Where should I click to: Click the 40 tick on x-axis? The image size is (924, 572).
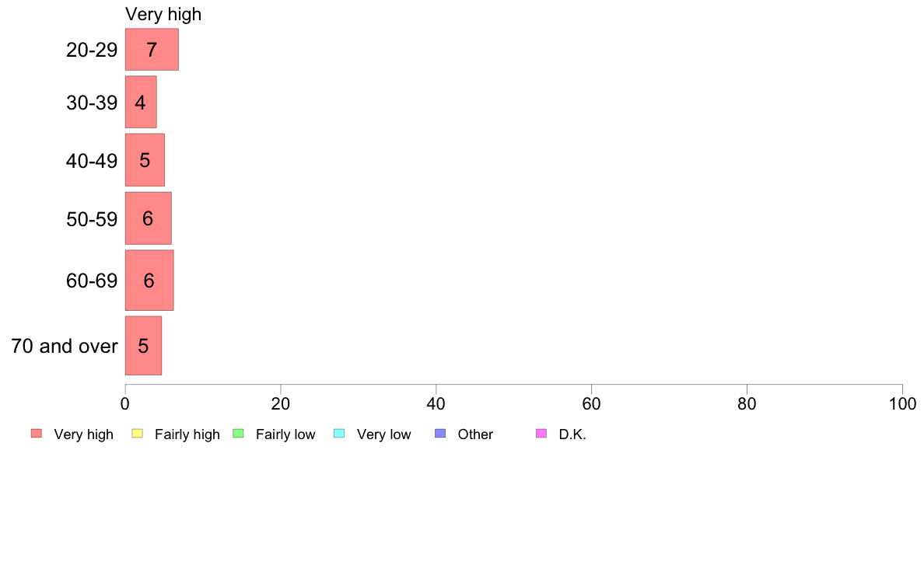[x=436, y=403]
